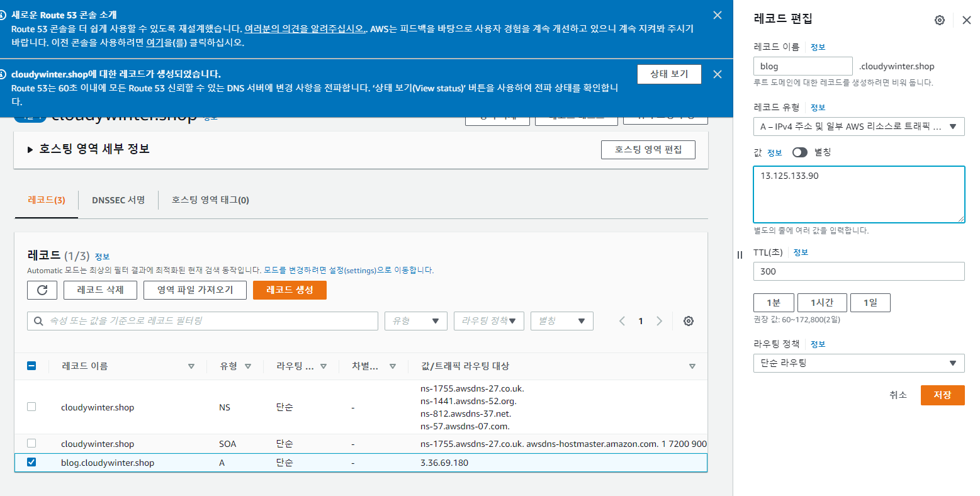Uncheck the blog.cloudywinter.shop row checkbox
The image size is (980, 496).
click(x=31, y=462)
